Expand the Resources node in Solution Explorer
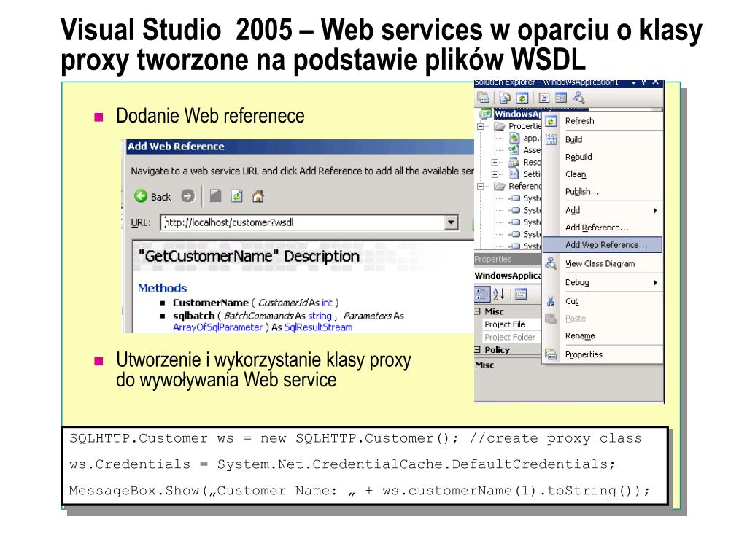Screen dimensions: 747x560 495,163
